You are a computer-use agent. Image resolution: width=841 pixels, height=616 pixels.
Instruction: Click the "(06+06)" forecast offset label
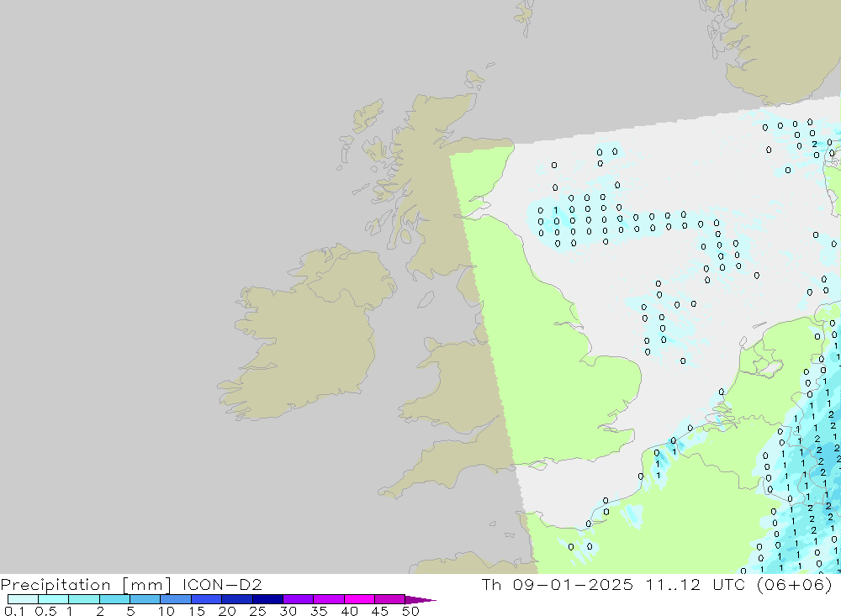795,584
